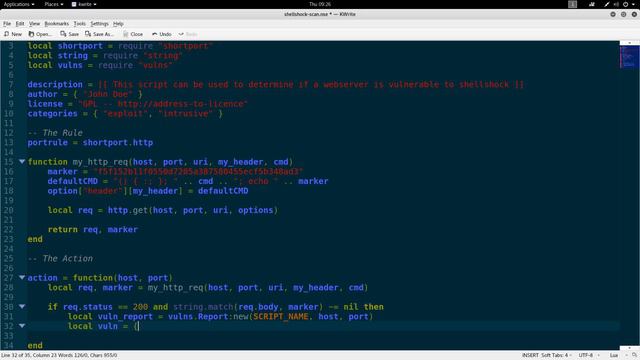Collapse the vuln table fold at line 32
640x360 pixels.
22,326
